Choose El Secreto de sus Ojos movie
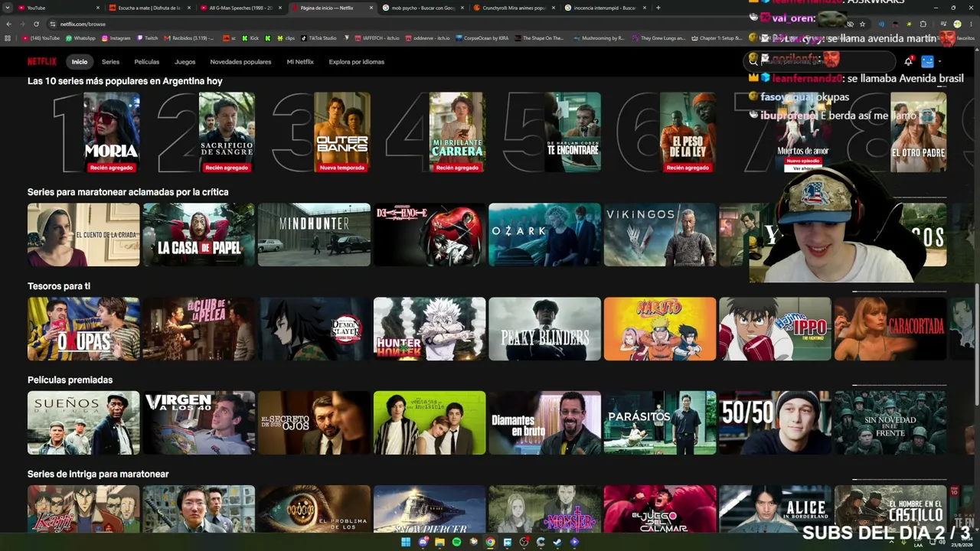 (314, 423)
